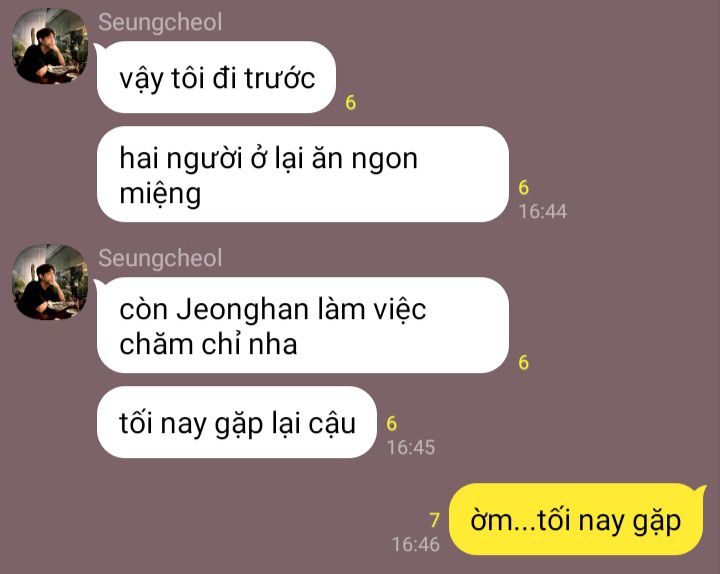720x574 pixels.
Task: Select the "vậy tôi đi trước" message bubble
Action: click(x=216, y=77)
